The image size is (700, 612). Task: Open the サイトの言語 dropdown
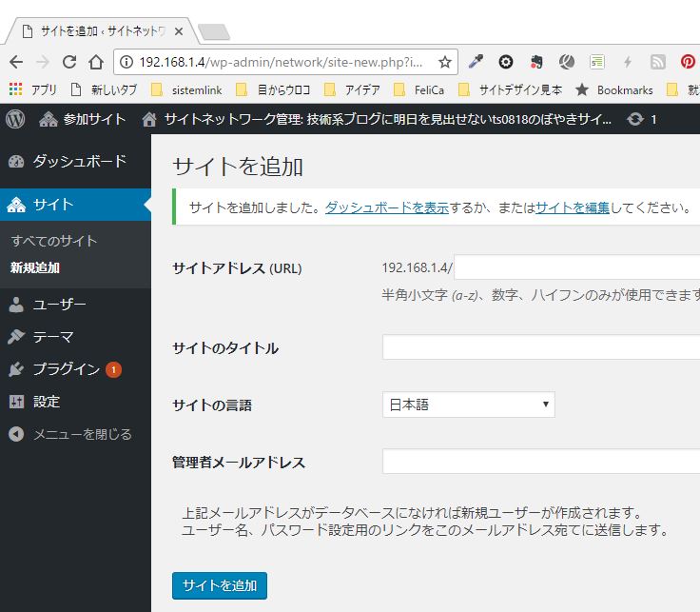pyautogui.click(x=468, y=405)
